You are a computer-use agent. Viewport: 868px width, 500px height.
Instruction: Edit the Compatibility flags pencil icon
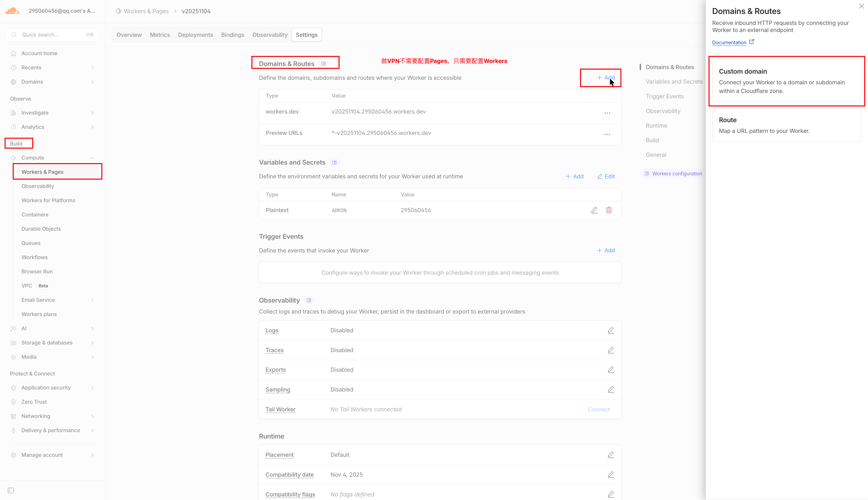pyautogui.click(x=611, y=494)
